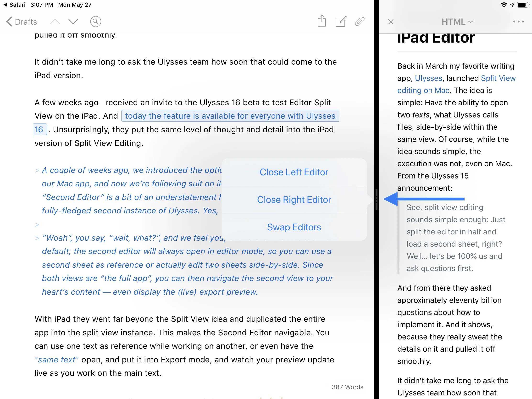Viewport: 532px width, 399px height.
Task: Open the share/export icon
Action: 321,21
